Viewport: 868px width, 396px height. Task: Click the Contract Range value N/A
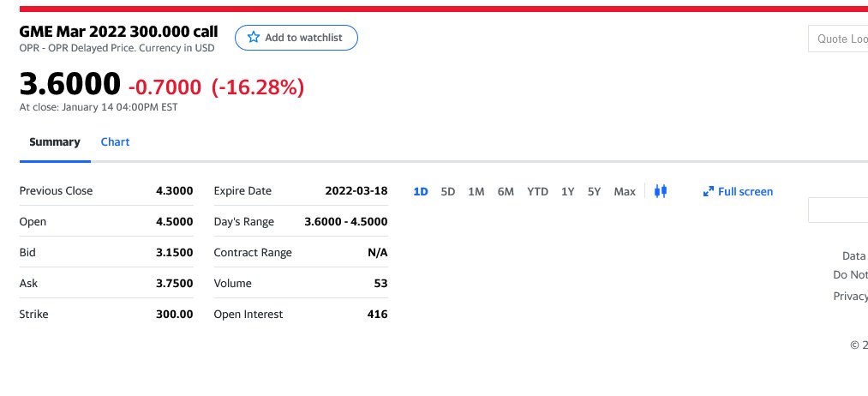pos(378,253)
